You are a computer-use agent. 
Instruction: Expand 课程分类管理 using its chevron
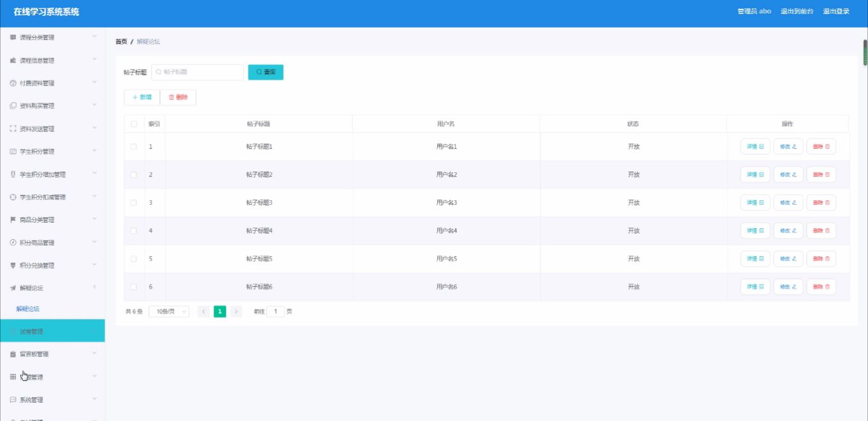pos(94,37)
